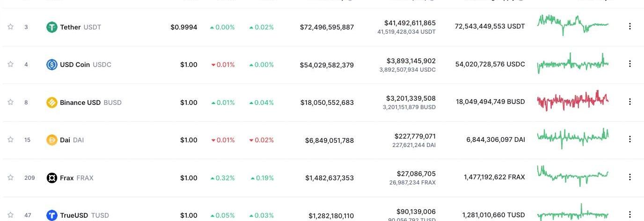
Task: Toggle watchlist star for Binance USD
Action: click(10, 102)
